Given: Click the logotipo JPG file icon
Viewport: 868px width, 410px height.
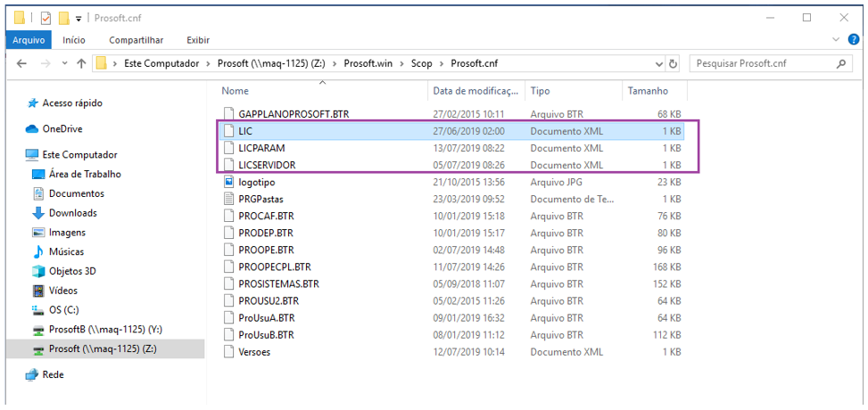Looking at the screenshot, I should click(230, 182).
